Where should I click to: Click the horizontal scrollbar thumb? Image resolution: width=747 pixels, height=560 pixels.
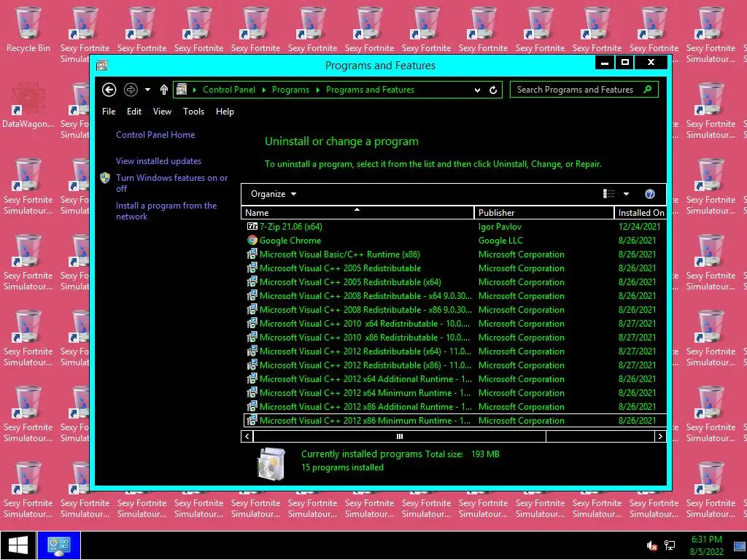399,436
